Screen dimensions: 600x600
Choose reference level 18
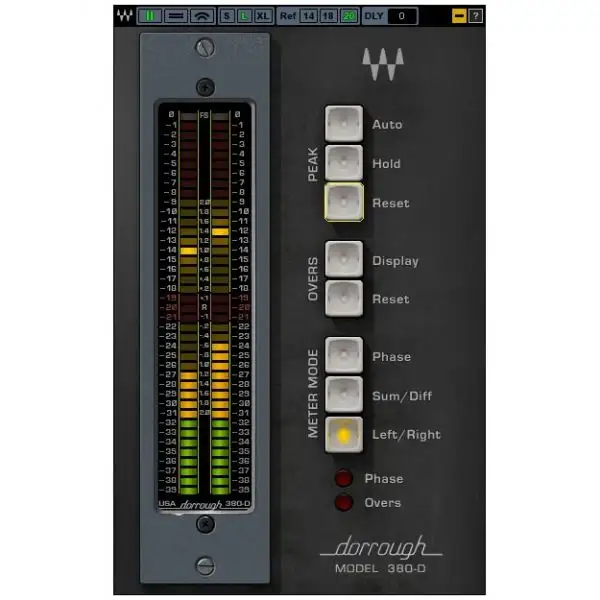pos(327,16)
